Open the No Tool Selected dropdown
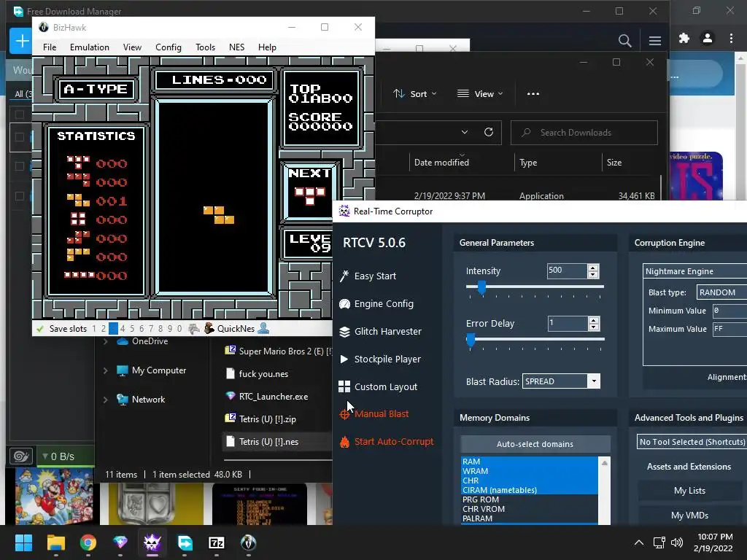Viewport: 747px width, 560px height. tap(692, 442)
